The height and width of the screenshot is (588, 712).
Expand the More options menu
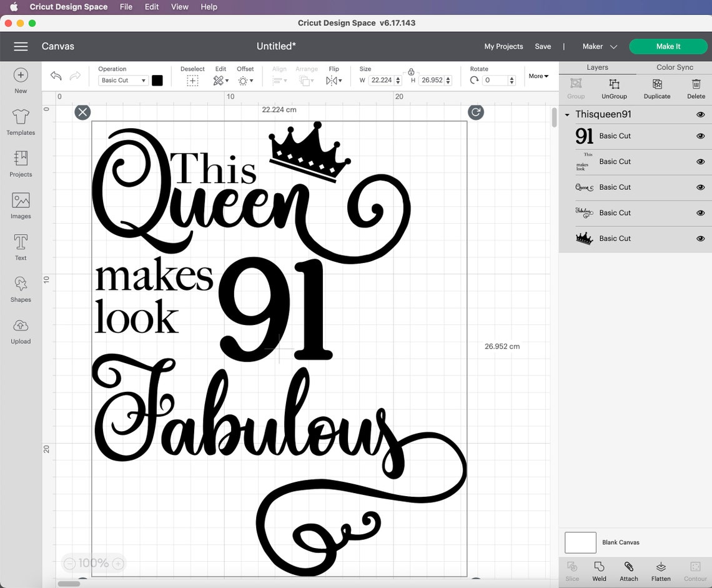tap(538, 76)
